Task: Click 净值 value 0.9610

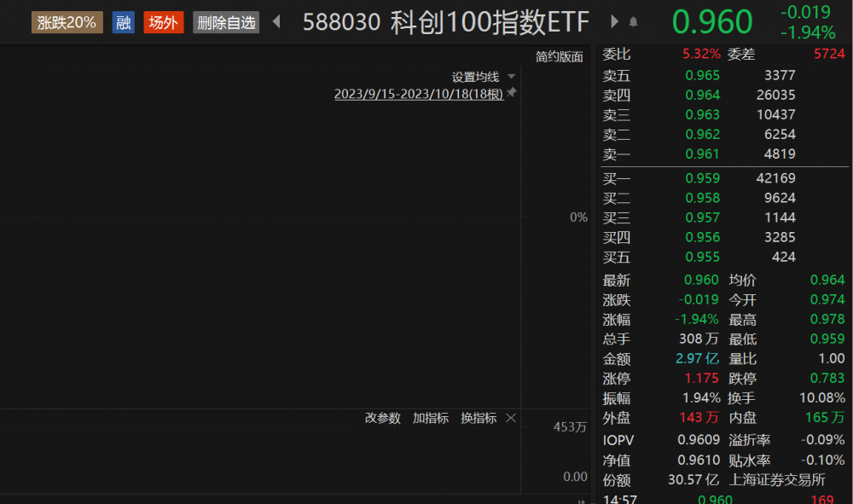Action: click(699, 460)
